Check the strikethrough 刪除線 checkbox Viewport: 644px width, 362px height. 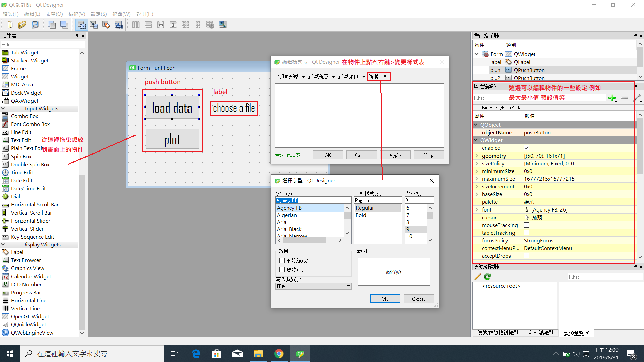pos(282,261)
